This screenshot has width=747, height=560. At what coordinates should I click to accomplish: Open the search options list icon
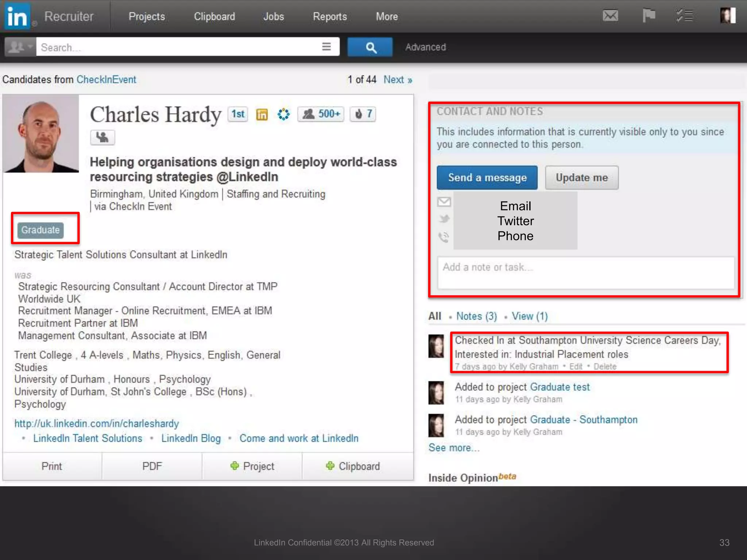tap(326, 47)
